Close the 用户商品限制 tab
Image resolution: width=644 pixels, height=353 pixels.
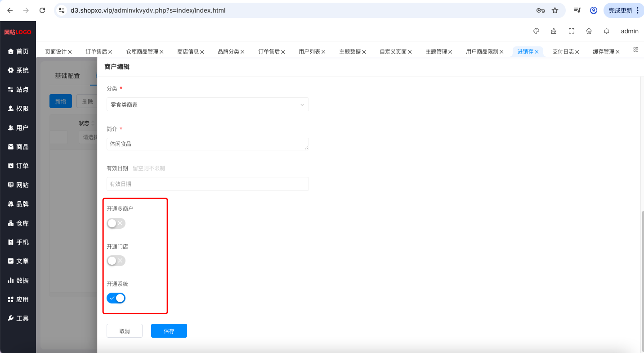pos(501,52)
